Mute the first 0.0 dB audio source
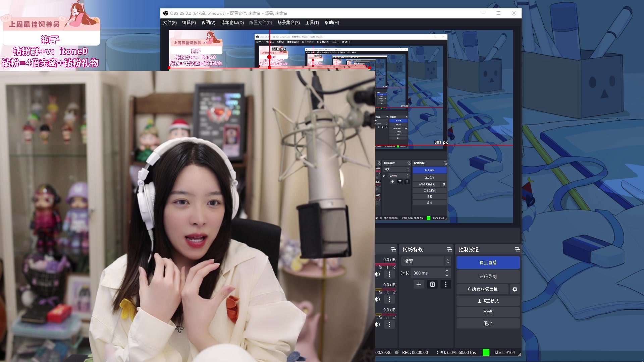 378,274
